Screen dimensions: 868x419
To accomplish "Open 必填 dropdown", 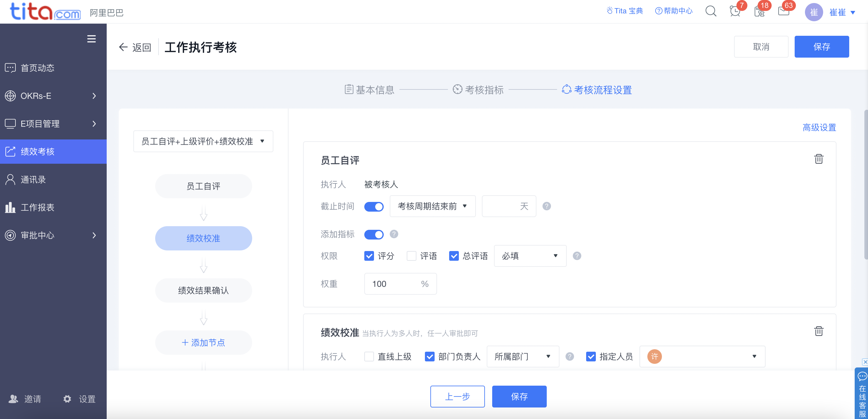I will (530, 256).
